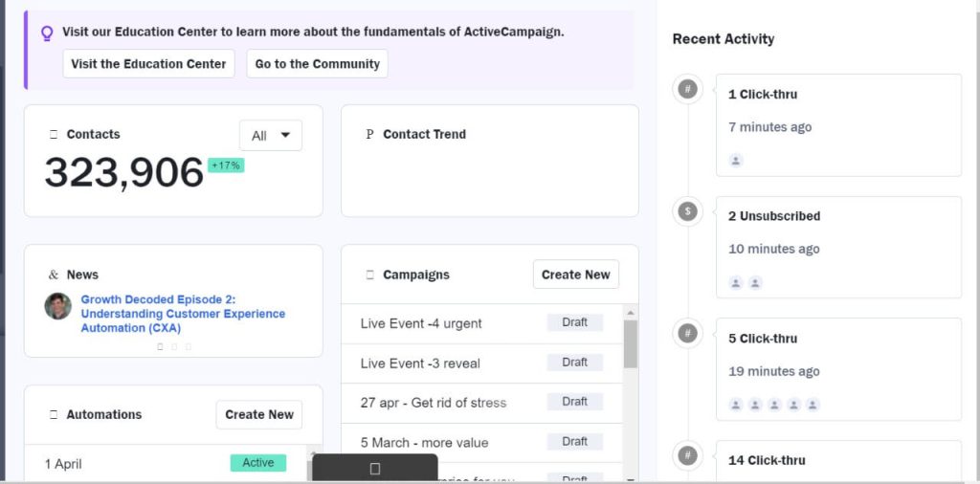
Task: Click the 1 Click-thru activity marker icon
Action: coord(687,89)
